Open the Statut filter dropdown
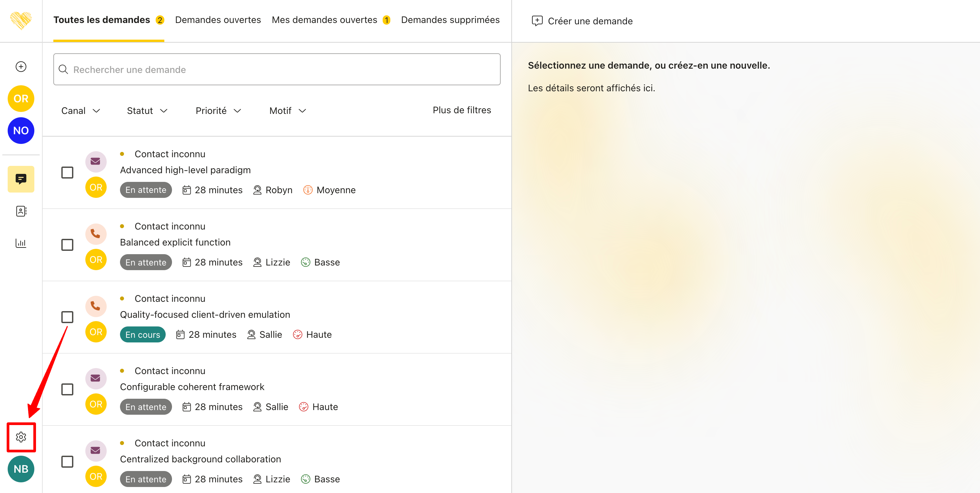 (147, 111)
